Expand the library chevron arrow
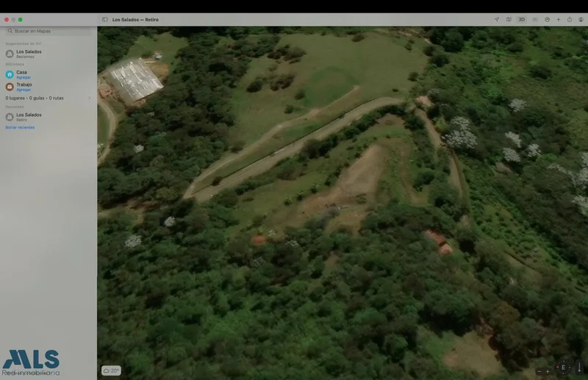Image resolution: width=588 pixels, height=380 pixels. 89,98
